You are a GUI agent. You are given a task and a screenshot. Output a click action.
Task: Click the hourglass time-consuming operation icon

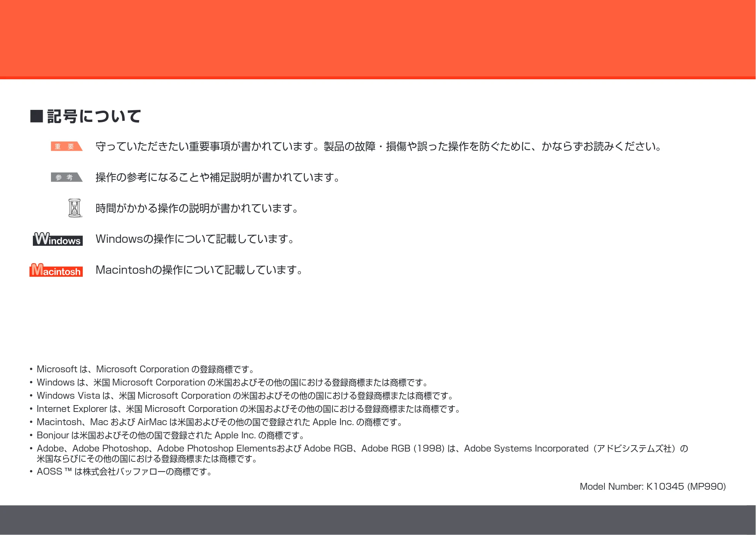[x=75, y=208]
